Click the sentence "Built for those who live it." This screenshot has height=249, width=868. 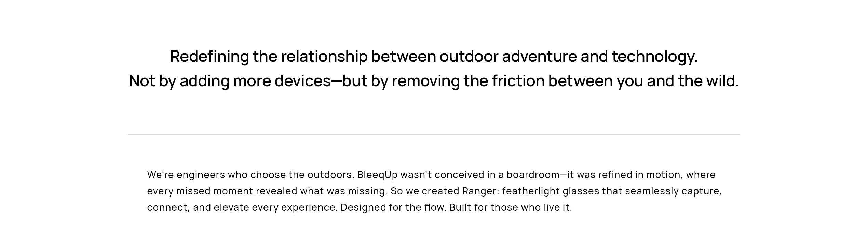tap(510, 207)
